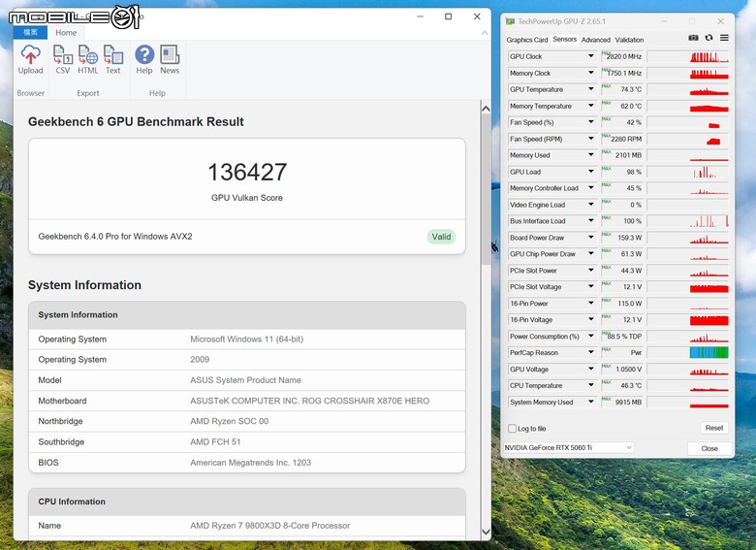The height and width of the screenshot is (550, 756).
Task: Click the Power Consumption 88.5 % TDP value
Action: click(624, 337)
